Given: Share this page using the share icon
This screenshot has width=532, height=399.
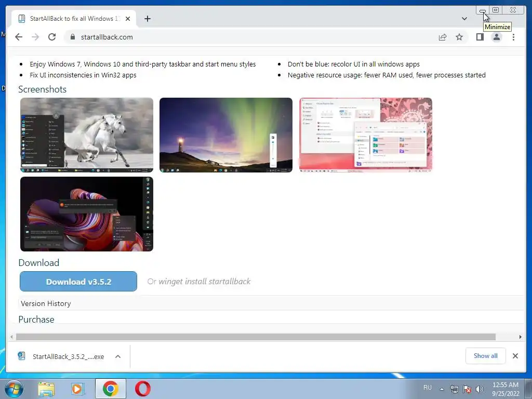Looking at the screenshot, I should [x=443, y=37].
